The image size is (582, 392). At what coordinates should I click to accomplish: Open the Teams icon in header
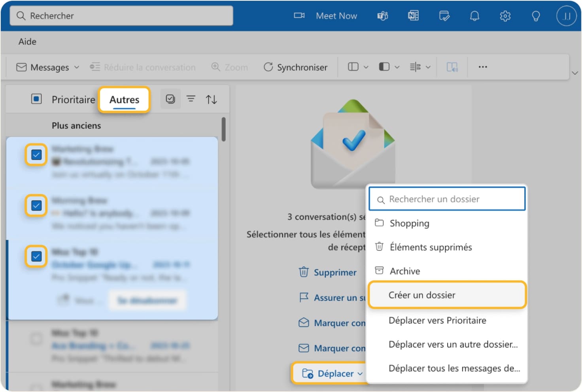(x=383, y=16)
